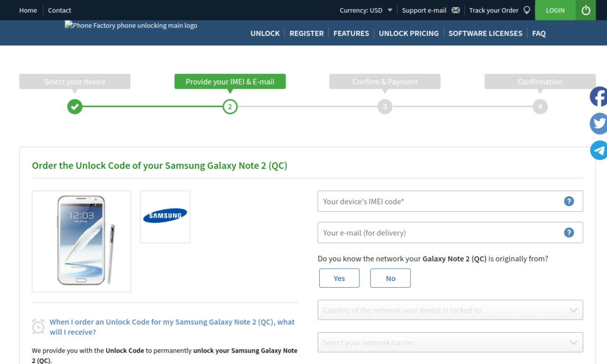Open the UNLOCK PRICING menu item
Screen dimensions: 607x364
(x=409, y=33)
